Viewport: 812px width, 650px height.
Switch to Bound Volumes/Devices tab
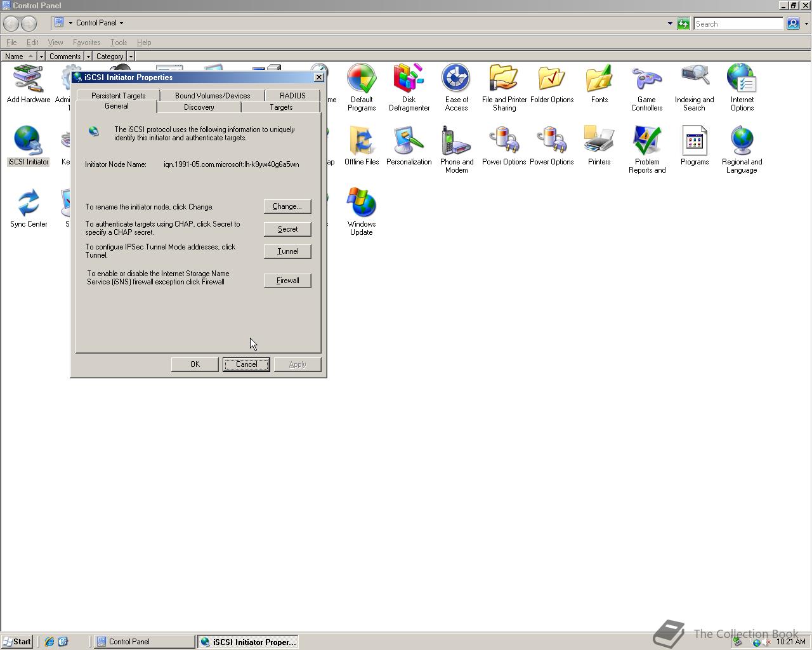(213, 95)
